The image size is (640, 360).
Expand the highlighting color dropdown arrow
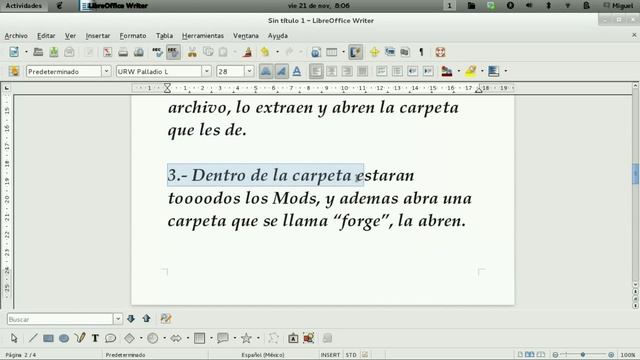point(482,71)
